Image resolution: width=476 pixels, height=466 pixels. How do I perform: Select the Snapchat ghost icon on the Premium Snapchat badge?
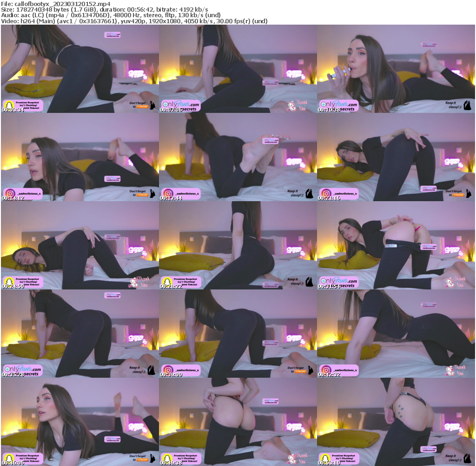coord(9,104)
